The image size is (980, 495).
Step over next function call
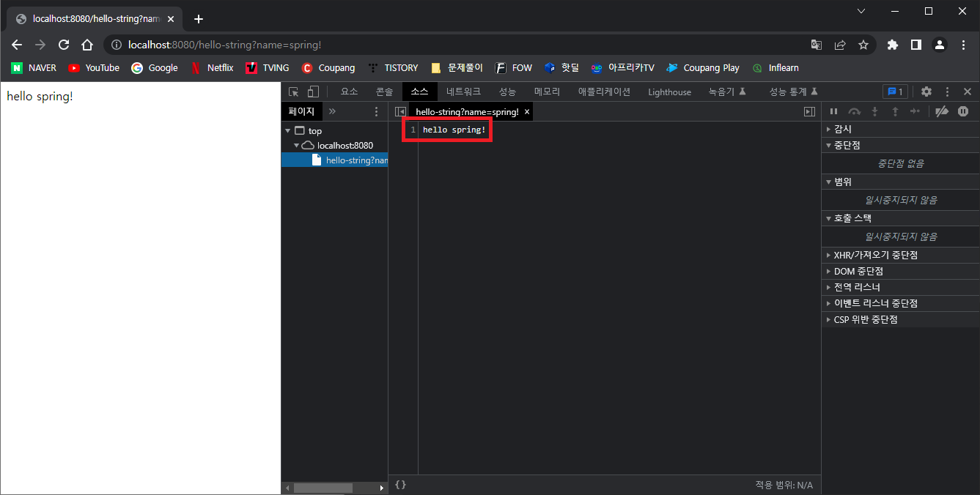pyautogui.click(x=854, y=111)
